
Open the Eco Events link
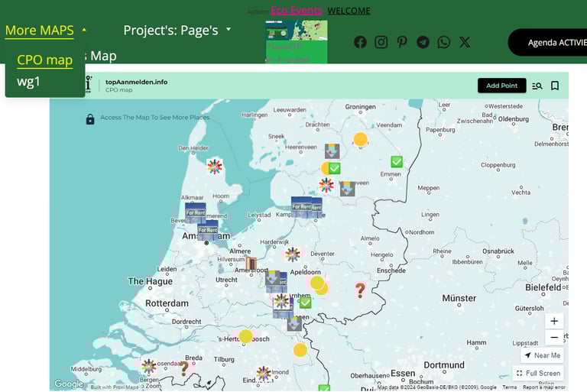pyautogui.click(x=297, y=11)
